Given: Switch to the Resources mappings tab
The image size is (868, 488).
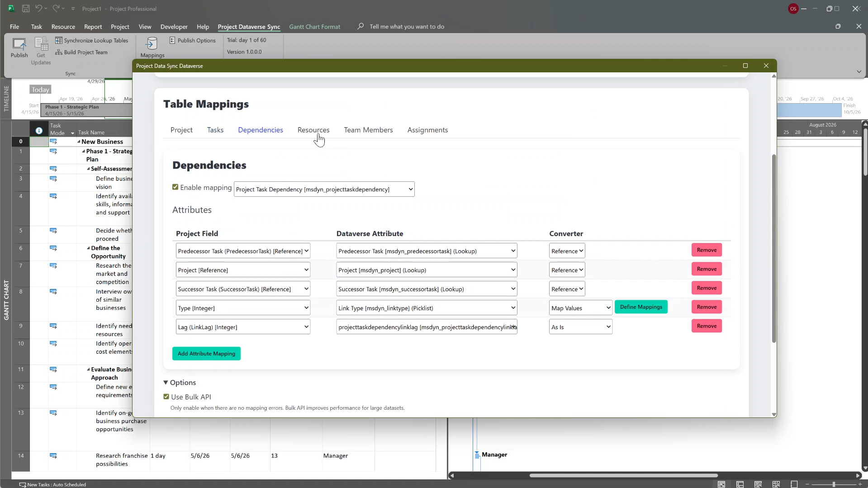Looking at the screenshot, I should (313, 130).
